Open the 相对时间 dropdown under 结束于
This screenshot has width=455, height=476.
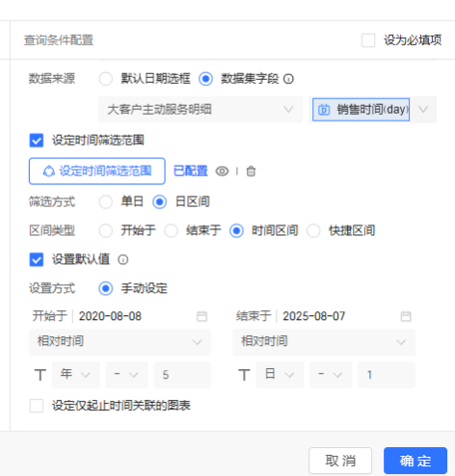[324, 342]
